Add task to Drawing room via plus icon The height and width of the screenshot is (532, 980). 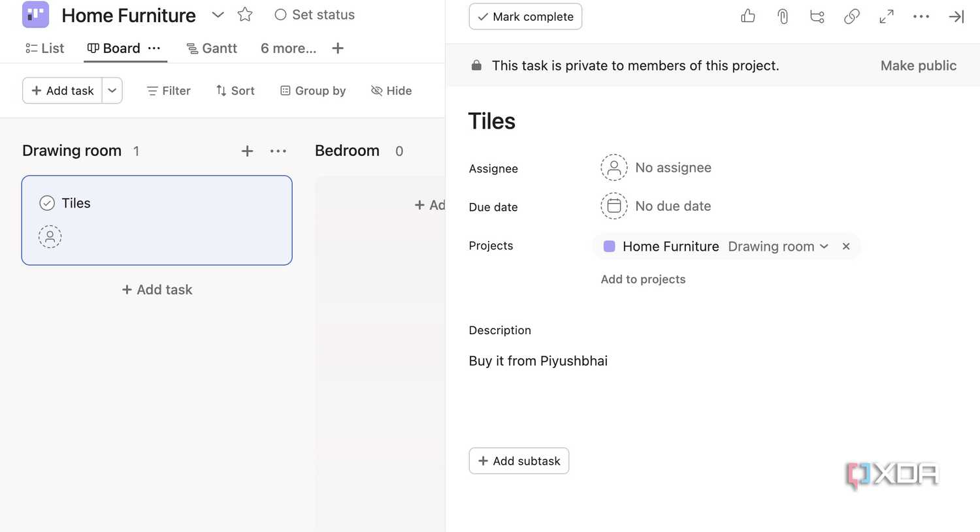247,151
